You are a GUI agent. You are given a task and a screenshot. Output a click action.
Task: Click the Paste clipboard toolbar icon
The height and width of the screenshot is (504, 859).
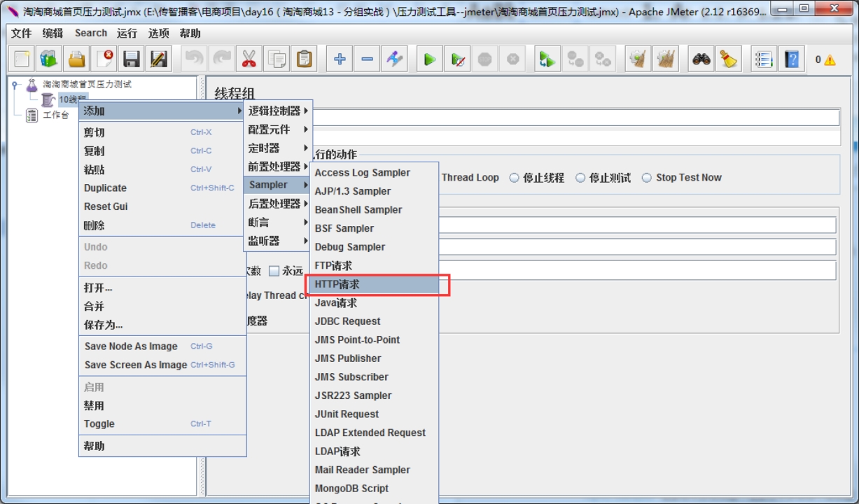point(304,59)
